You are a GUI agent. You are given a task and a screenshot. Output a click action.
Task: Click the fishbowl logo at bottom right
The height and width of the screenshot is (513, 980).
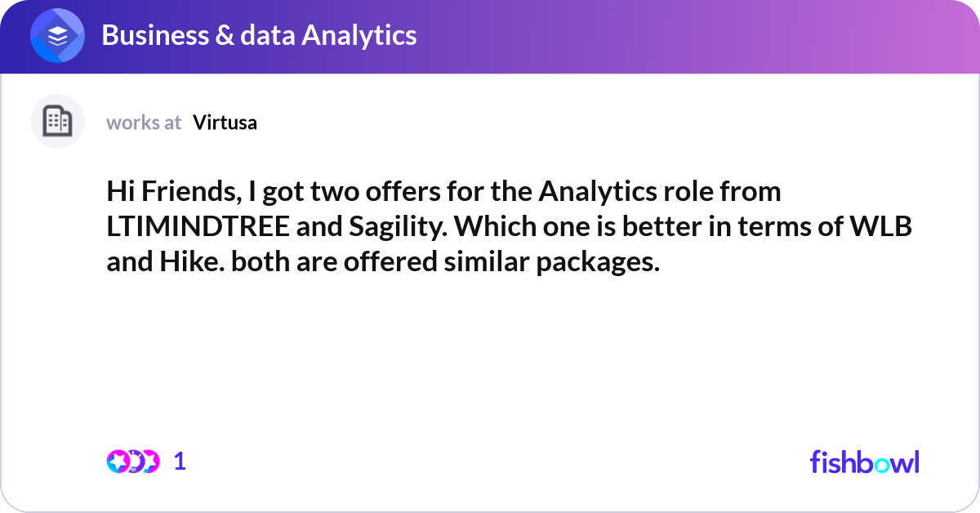[x=864, y=462]
